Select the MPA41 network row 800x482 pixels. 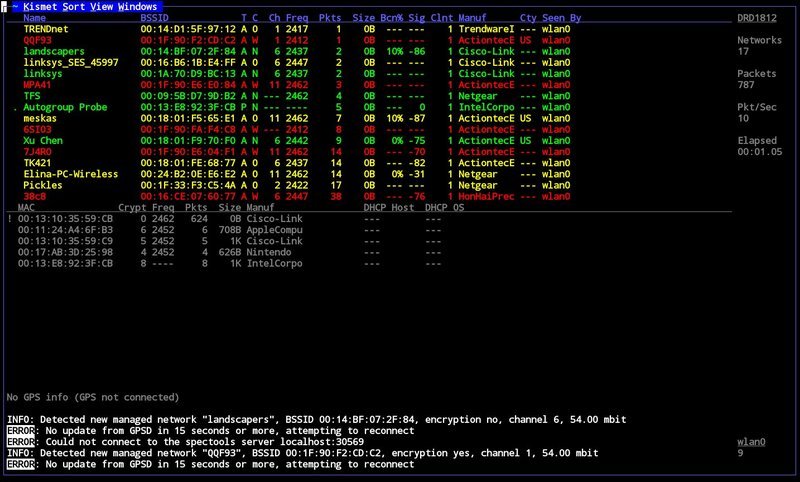(x=297, y=85)
